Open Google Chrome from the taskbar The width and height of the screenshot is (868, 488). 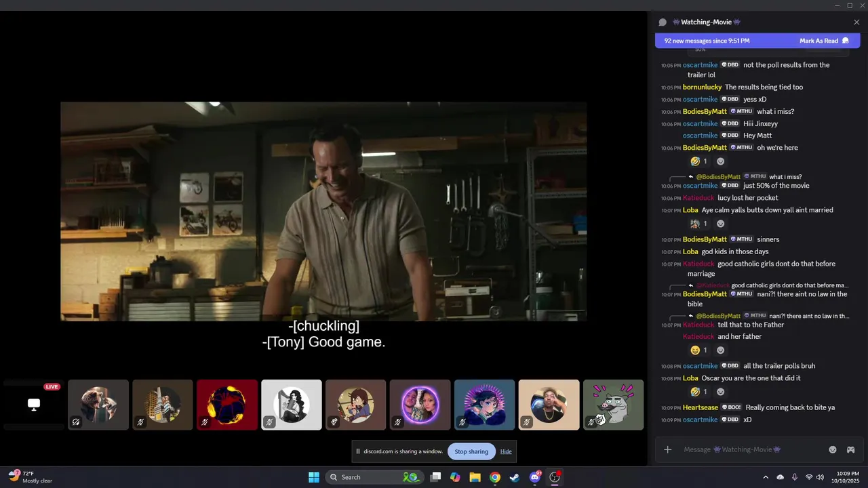(495, 477)
